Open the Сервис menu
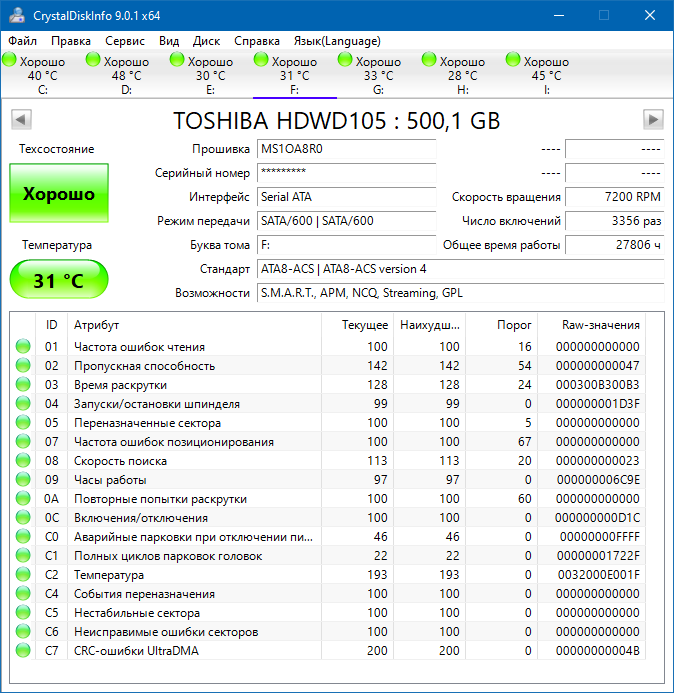The height and width of the screenshot is (693, 674). [x=125, y=41]
